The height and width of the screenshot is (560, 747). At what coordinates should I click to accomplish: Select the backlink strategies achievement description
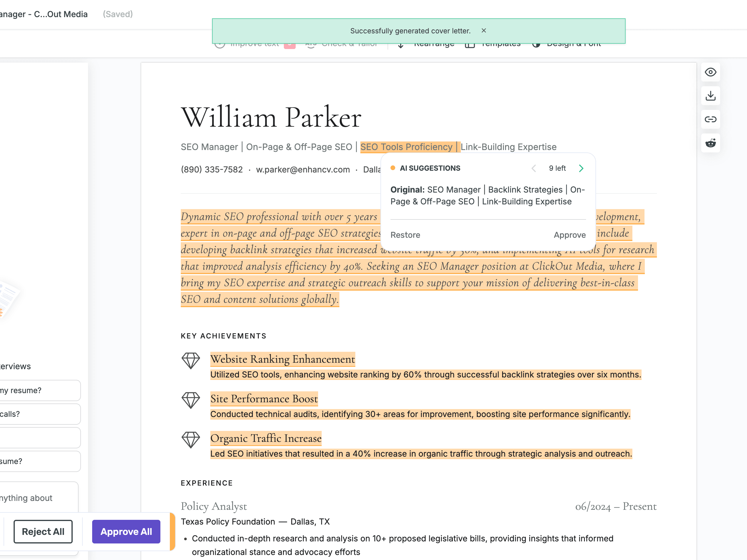[x=426, y=375]
